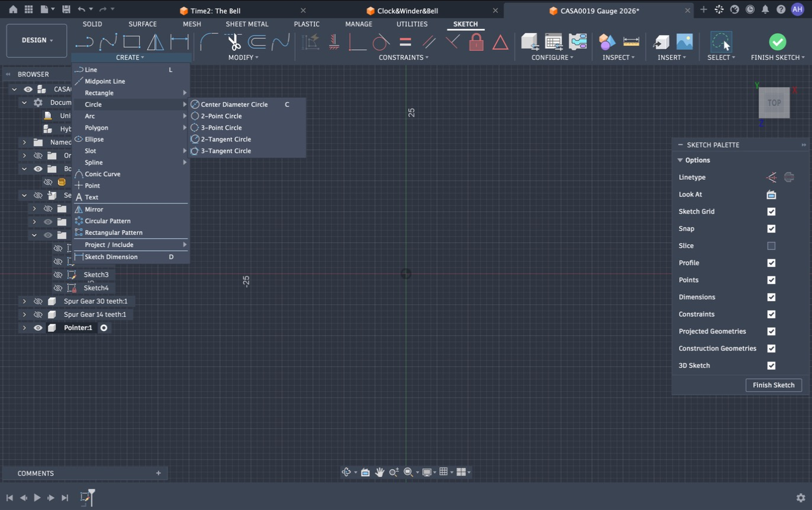Open the CONSTRAINTS dropdown menu
The image size is (812, 510).
pyautogui.click(x=404, y=57)
